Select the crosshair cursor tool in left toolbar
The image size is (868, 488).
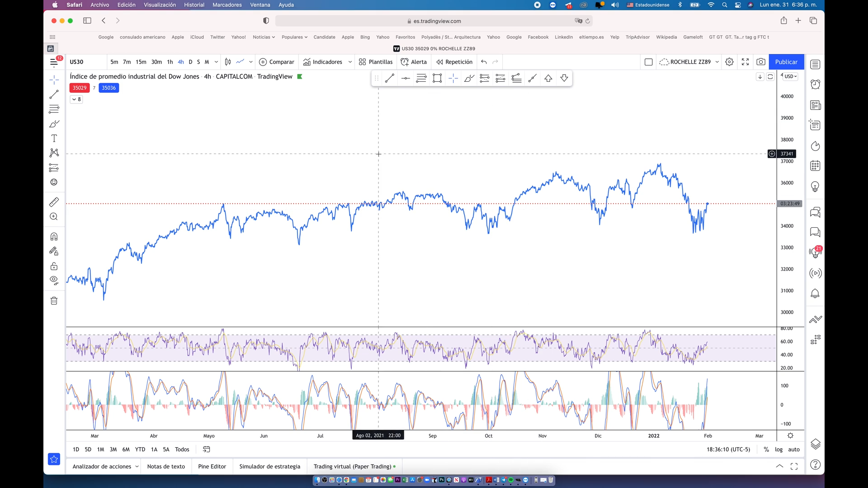54,80
